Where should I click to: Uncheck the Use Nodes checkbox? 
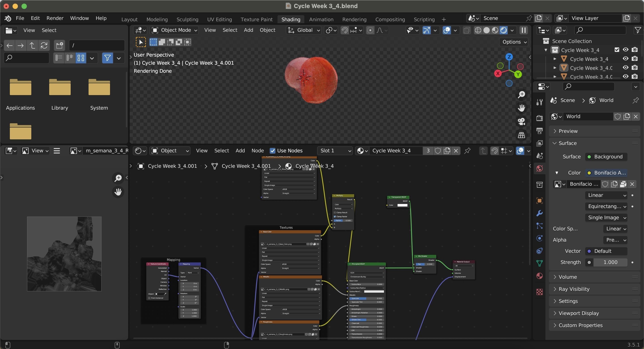click(273, 151)
